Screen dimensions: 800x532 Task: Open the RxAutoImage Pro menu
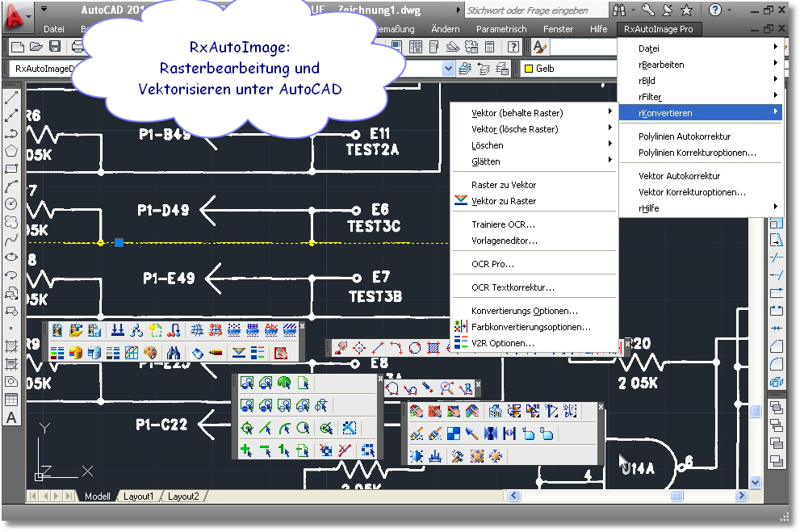(x=658, y=29)
